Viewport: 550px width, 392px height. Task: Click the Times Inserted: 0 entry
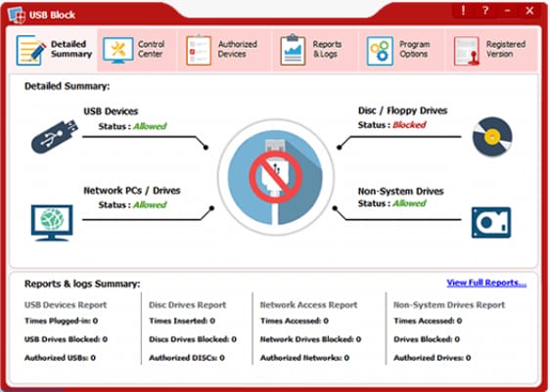click(x=182, y=321)
